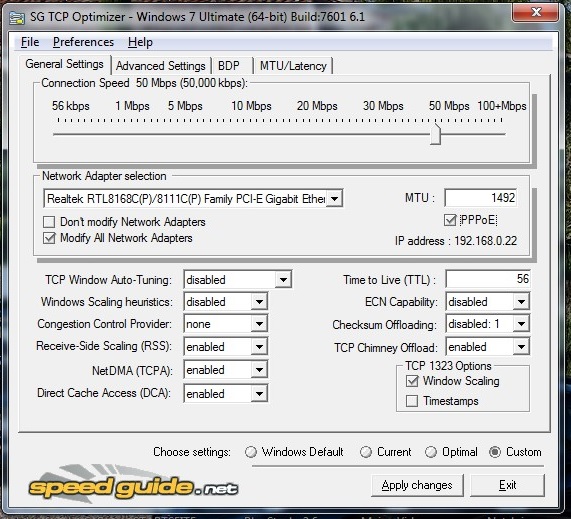
Task: Open the Preferences menu
Action: (83, 42)
